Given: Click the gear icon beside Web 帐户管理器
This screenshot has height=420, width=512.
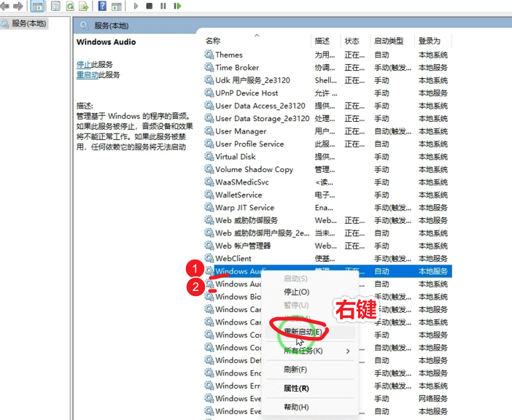Looking at the screenshot, I should tap(209, 245).
